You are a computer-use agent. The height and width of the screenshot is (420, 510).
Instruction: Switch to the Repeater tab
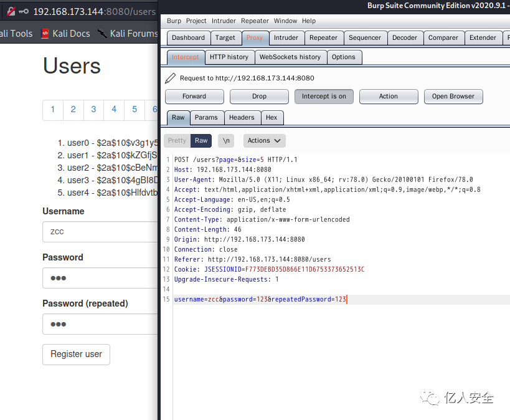(x=323, y=38)
